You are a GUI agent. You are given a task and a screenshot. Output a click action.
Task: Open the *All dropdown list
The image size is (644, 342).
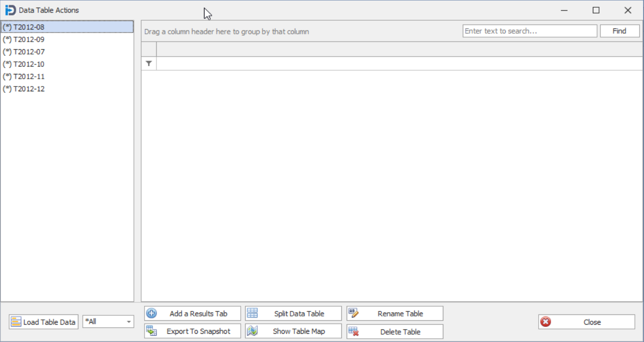click(129, 322)
